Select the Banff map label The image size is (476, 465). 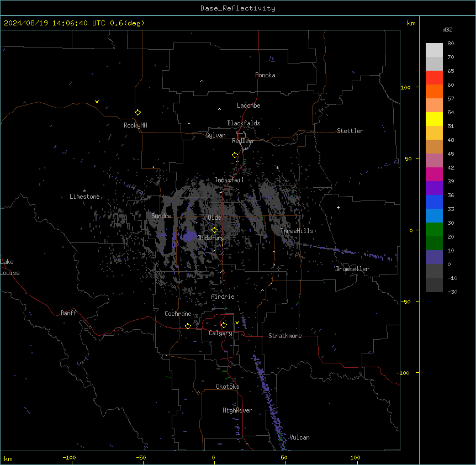point(68,313)
